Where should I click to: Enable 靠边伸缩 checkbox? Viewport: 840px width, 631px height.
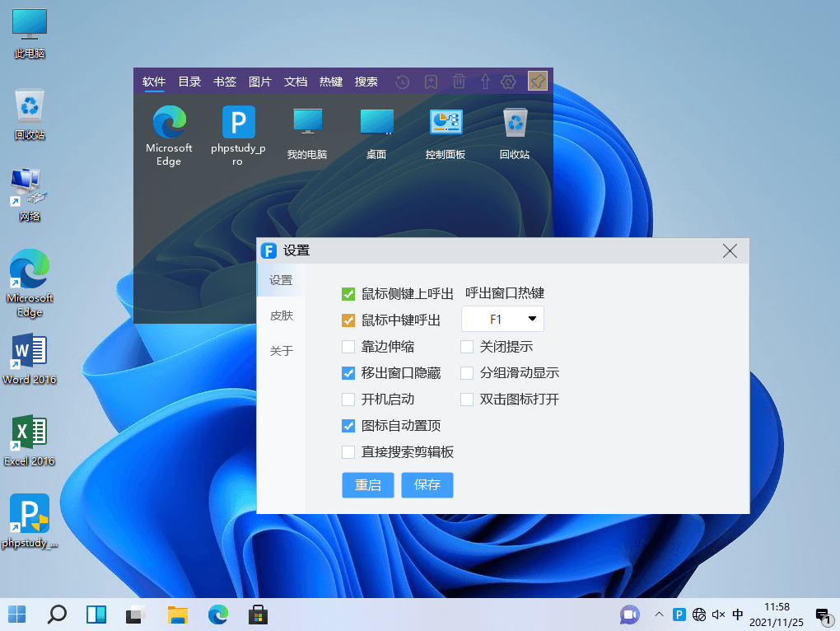[x=348, y=347]
